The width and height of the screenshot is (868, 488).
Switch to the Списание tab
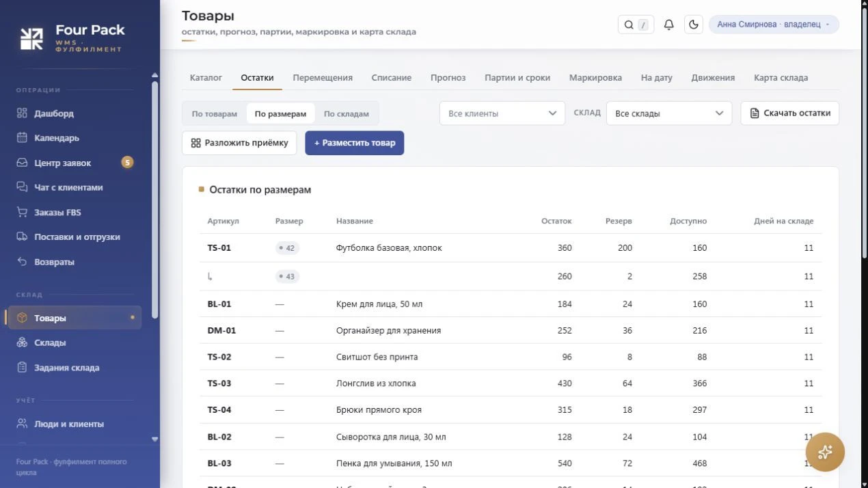tap(392, 77)
